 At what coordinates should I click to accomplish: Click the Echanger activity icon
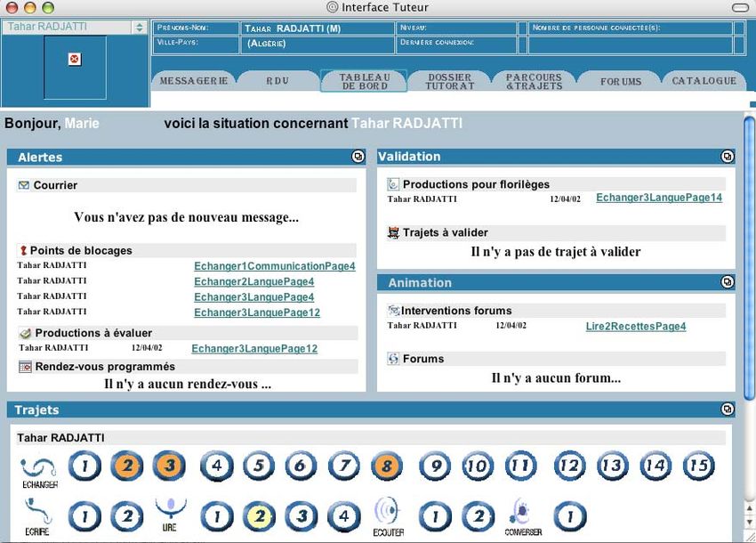pyautogui.click(x=38, y=467)
